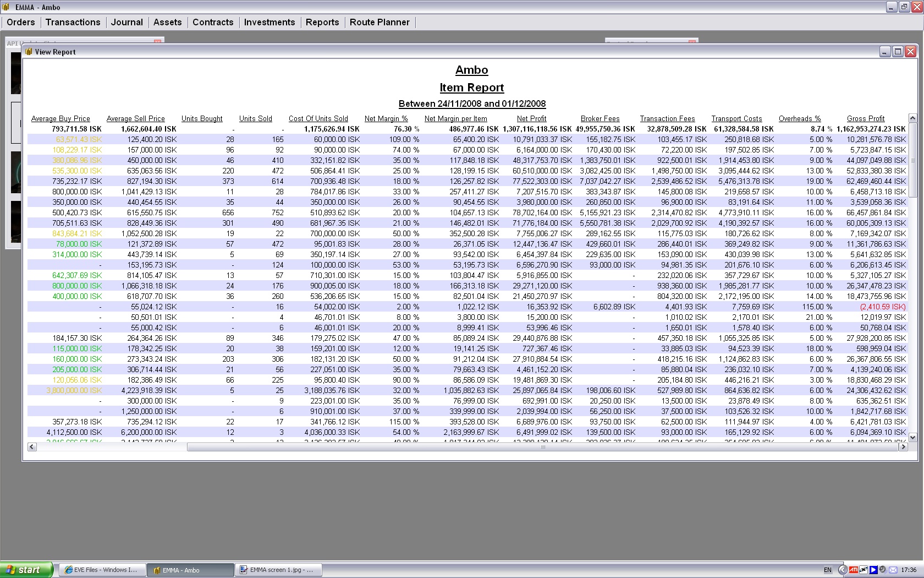Open the volume speaker tray icon

[883, 570]
